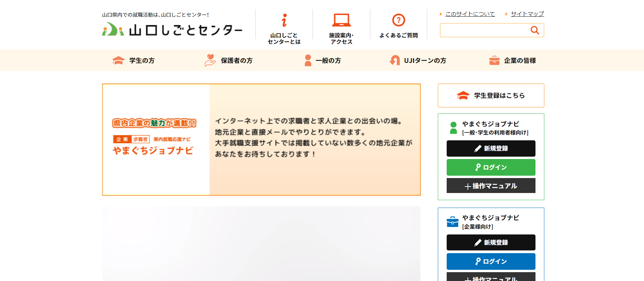Image resolution: width=644 pixels, height=281 pixels.
Task: Click in the site search text field
Action: point(483,30)
